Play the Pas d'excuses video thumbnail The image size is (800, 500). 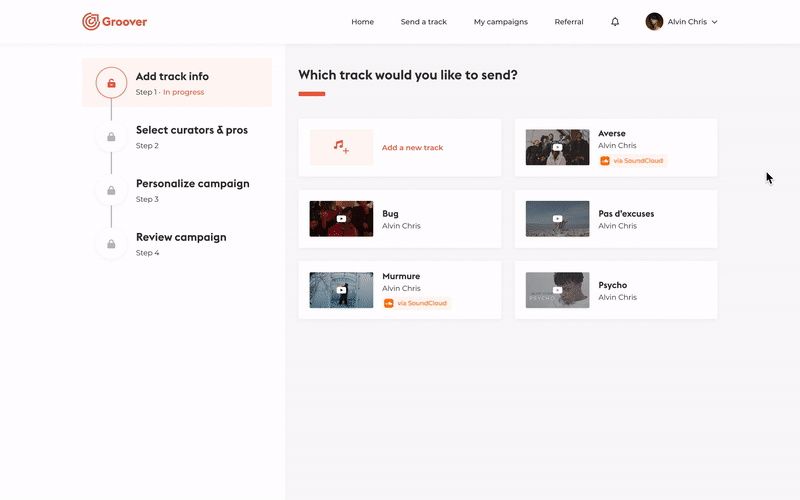tap(557, 219)
